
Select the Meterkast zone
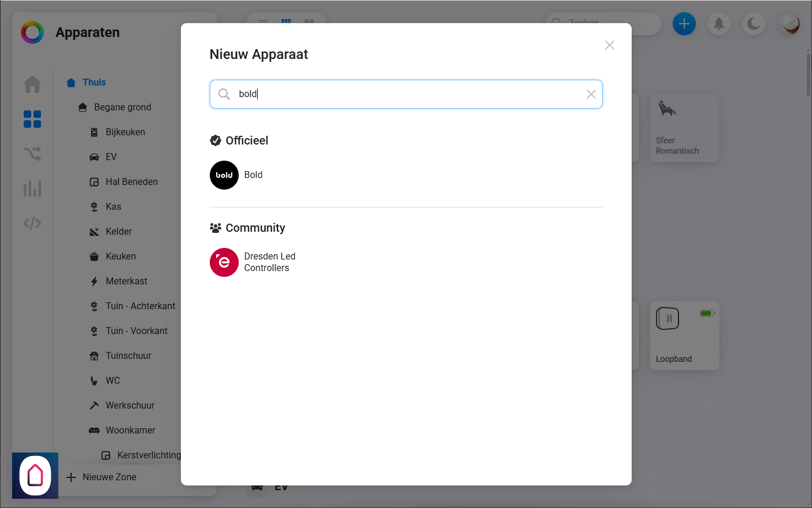(127, 281)
